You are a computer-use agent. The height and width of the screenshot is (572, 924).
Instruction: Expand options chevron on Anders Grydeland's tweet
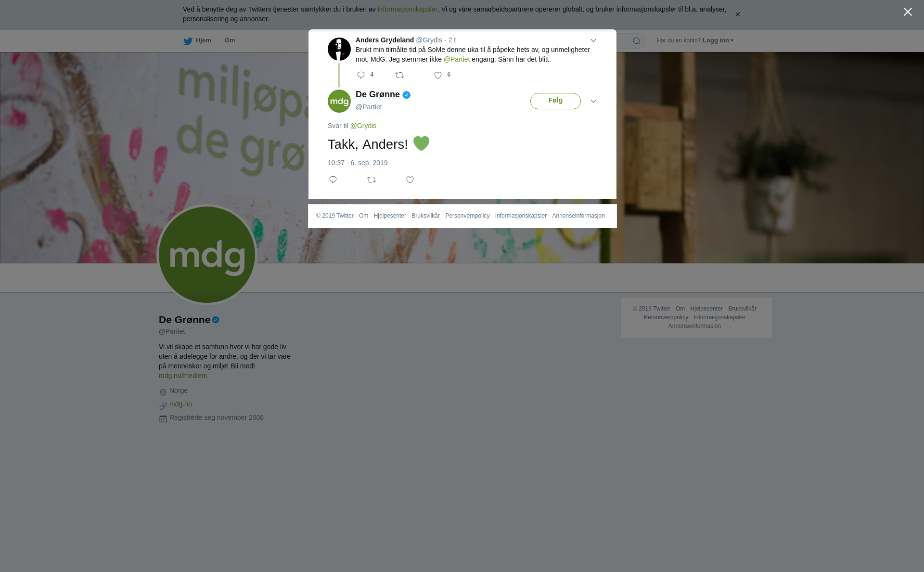(593, 40)
